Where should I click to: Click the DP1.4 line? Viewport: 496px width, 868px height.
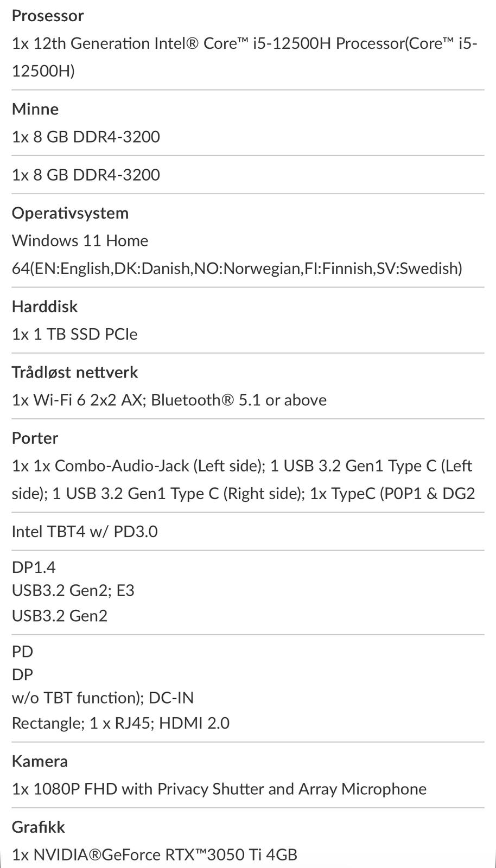coord(34,567)
